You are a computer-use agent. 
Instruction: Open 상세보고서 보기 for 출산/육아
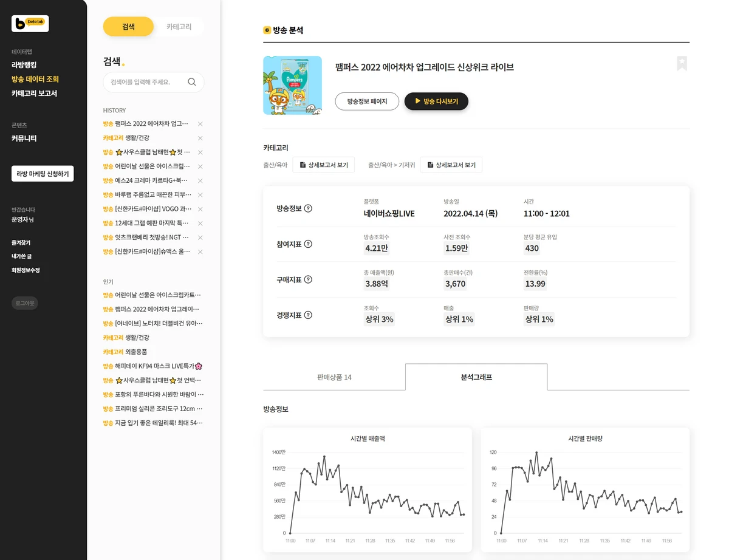(x=324, y=165)
